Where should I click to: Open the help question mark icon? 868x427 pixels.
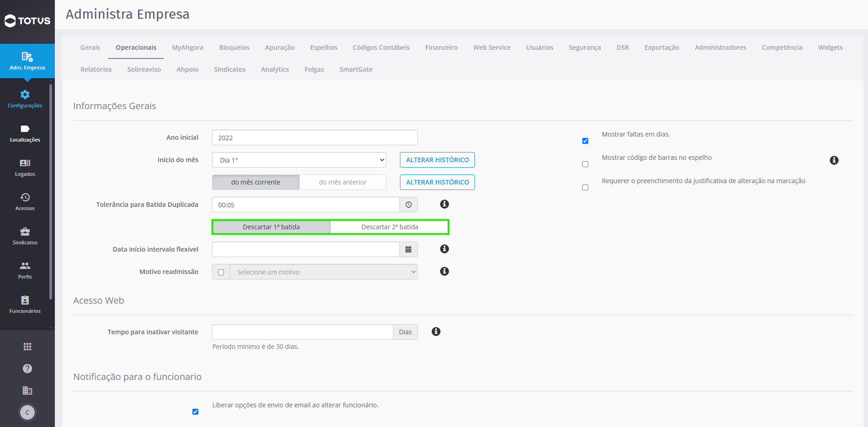[x=27, y=369]
